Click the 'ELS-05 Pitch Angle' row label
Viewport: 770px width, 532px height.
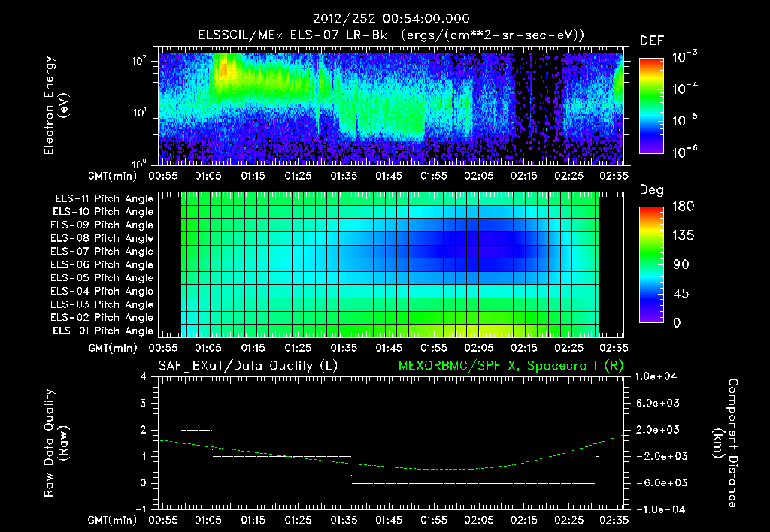click(102, 278)
